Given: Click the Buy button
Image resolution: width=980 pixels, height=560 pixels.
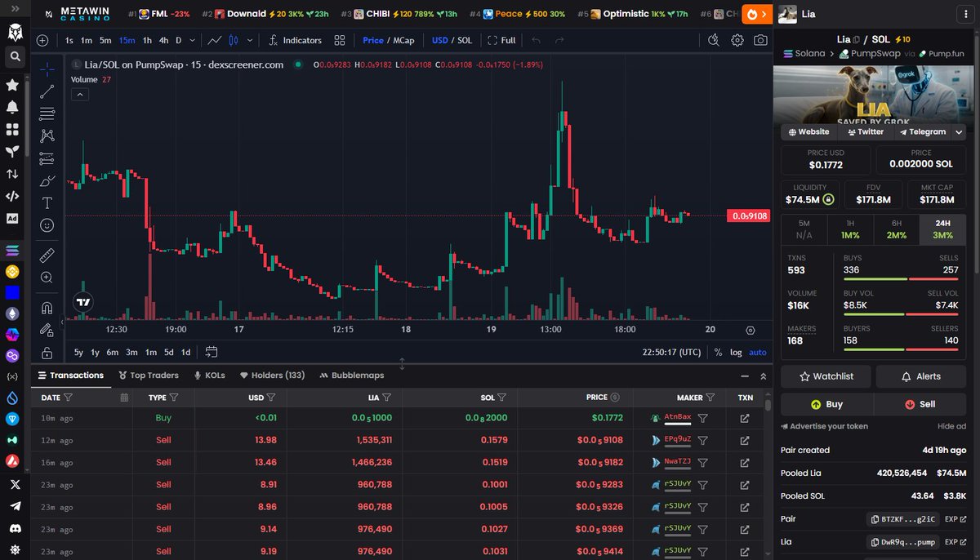Looking at the screenshot, I should [826, 404].
